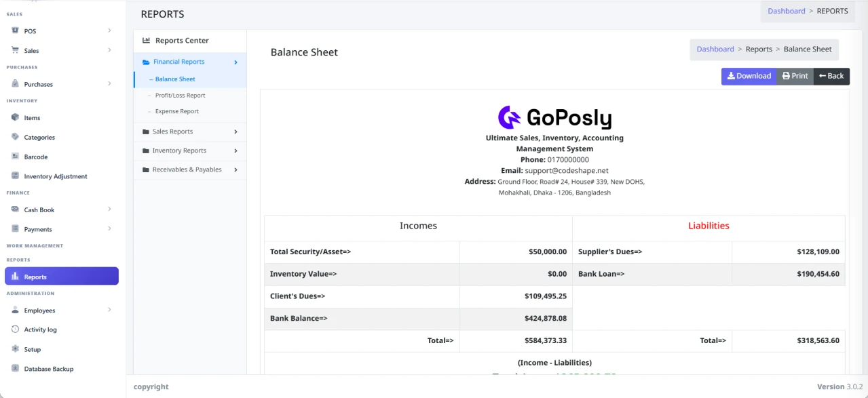Viewport: 868px width, 398px height.
Task: Click the Reports bar chart icon
Action: 15,276
